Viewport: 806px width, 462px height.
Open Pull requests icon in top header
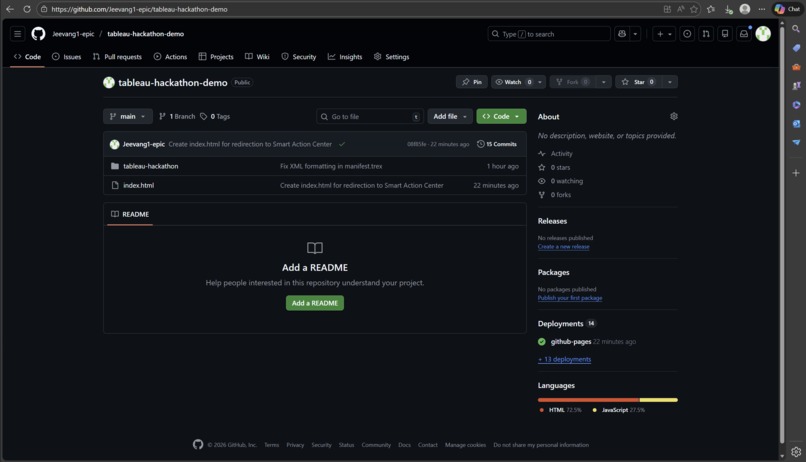pos(706,34)
